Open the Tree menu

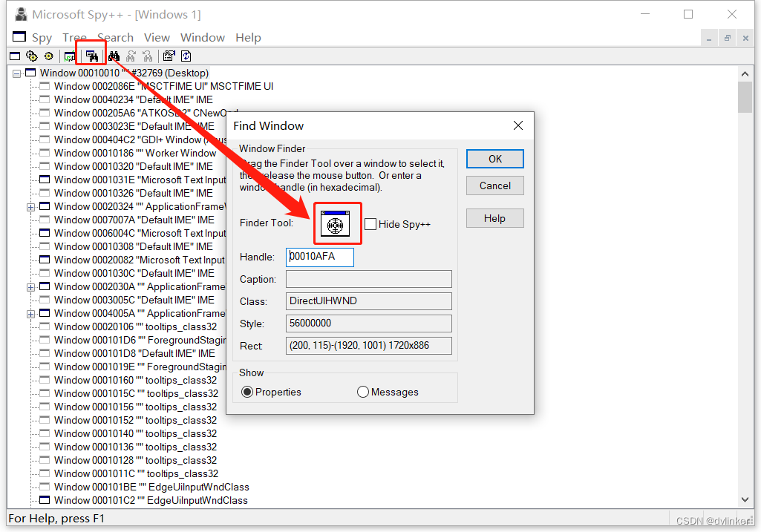(x=74, y=38)
